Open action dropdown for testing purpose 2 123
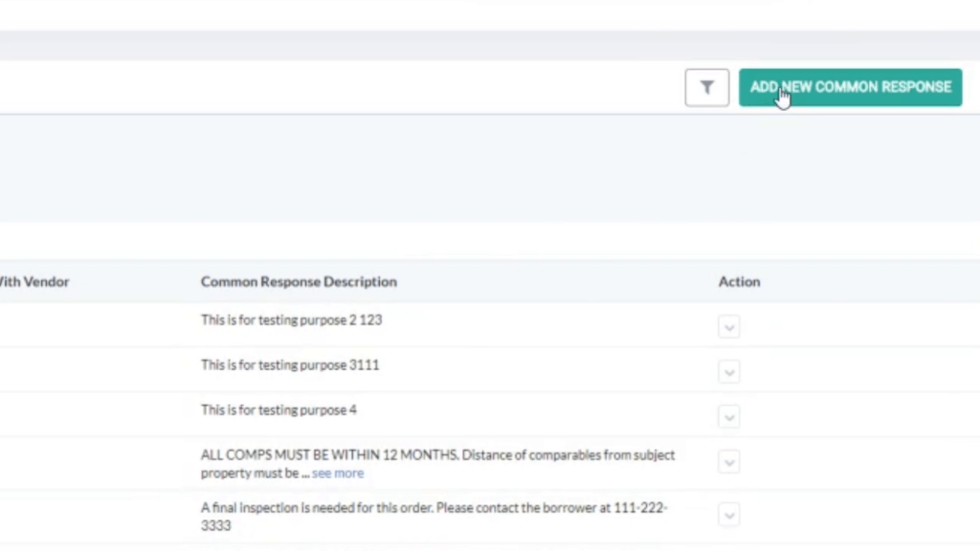This screenshot has width=980, height=551. tap(728, 327)
